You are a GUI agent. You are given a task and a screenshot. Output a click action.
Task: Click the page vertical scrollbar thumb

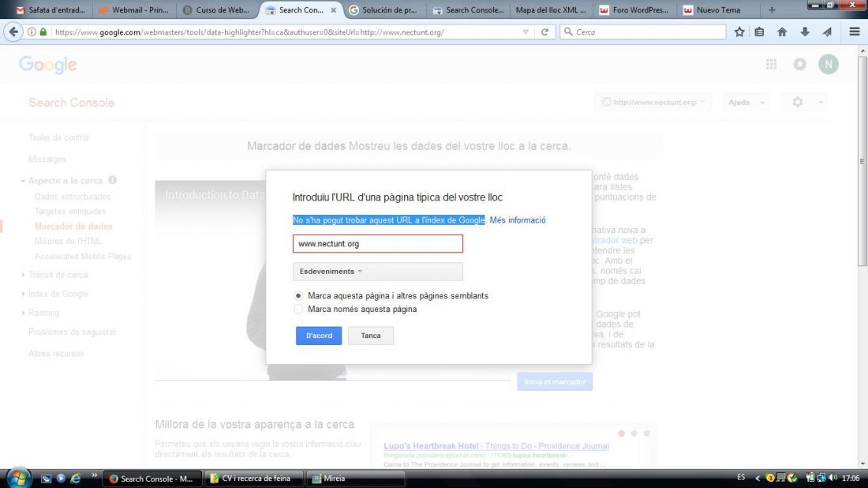click(862, 161)
